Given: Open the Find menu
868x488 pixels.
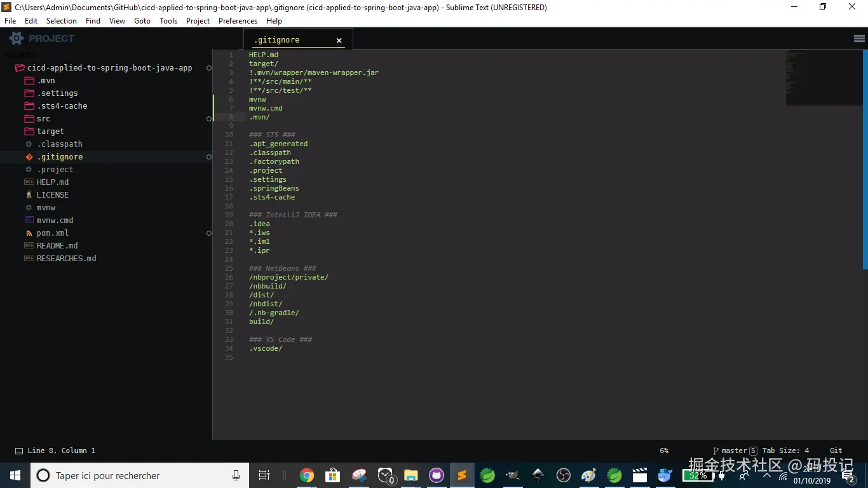Looking at the screenshot, I should click(x=93, y=21).
